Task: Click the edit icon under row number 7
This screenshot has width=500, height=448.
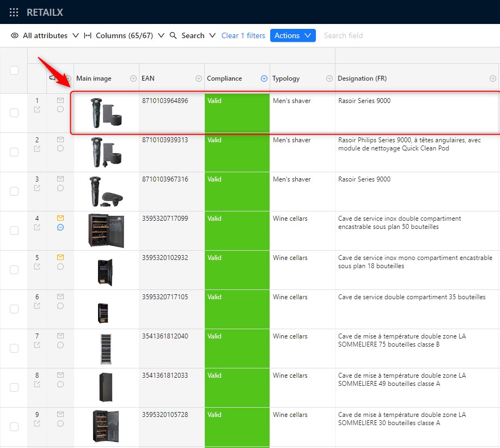Action: (x=37, y=345)
